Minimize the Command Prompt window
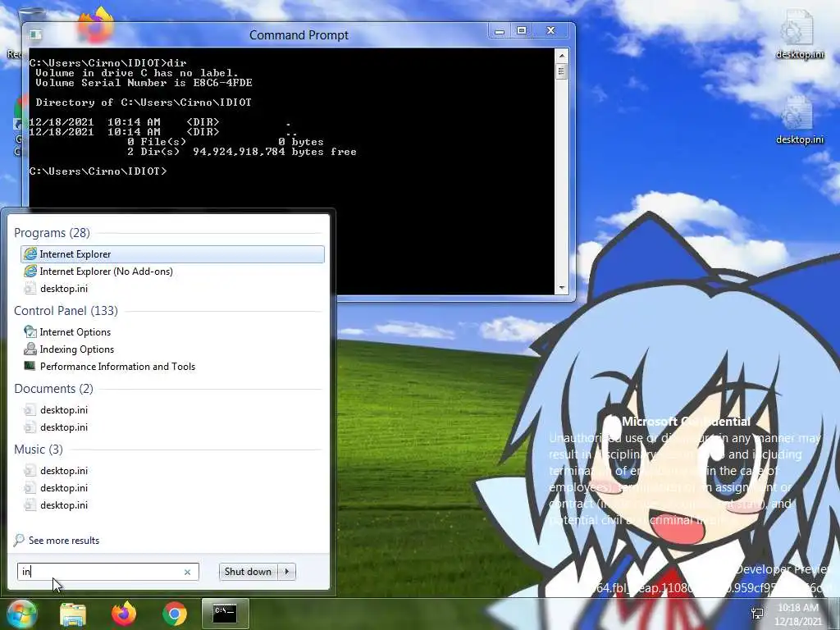 500,31
